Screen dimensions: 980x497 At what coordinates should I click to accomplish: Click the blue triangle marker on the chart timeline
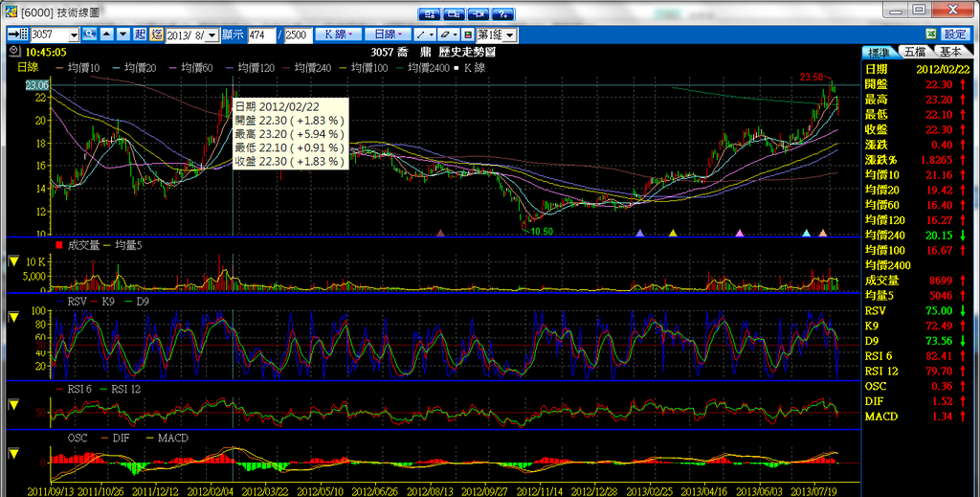click(640, 233)
